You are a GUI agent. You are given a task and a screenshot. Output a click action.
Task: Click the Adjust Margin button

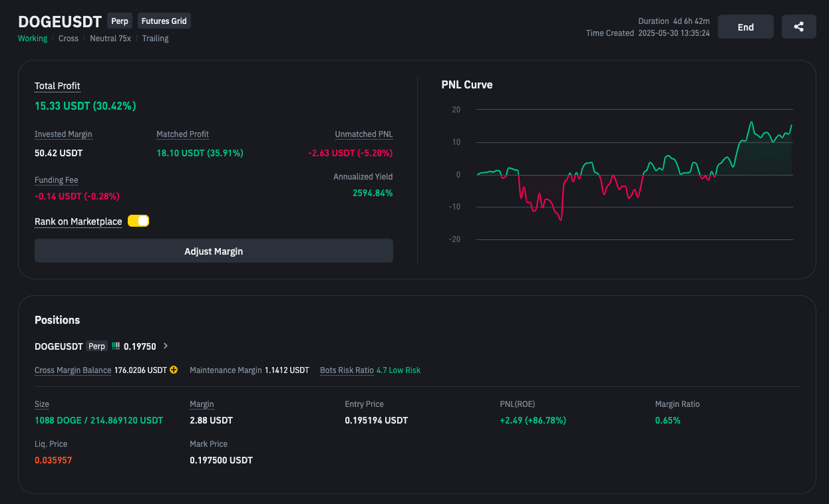214,251
